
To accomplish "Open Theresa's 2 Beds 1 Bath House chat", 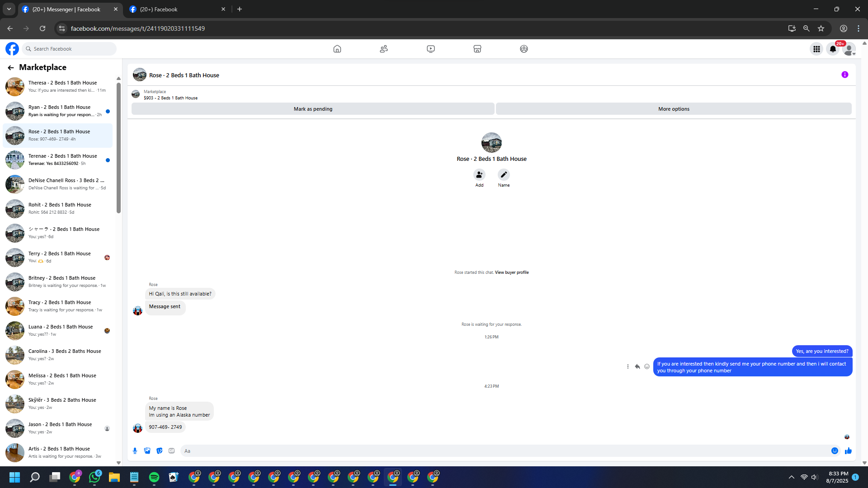I will (58, 87).
